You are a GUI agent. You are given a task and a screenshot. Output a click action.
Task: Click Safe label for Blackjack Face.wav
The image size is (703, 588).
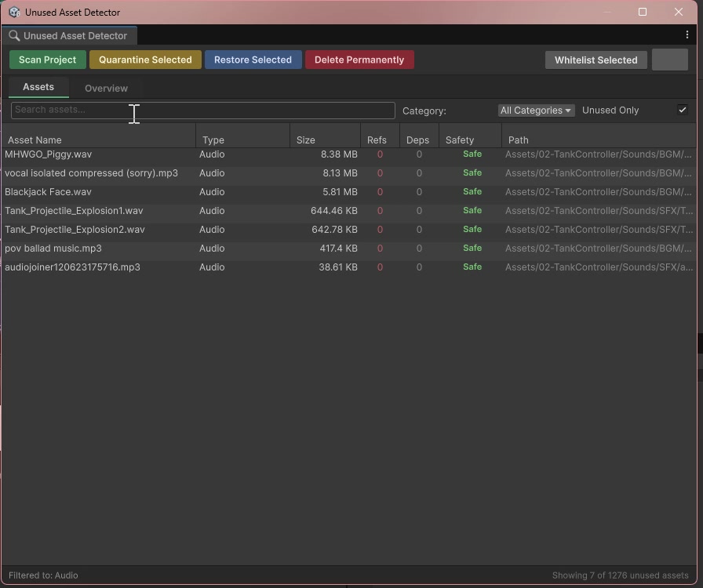coord(472,191)
